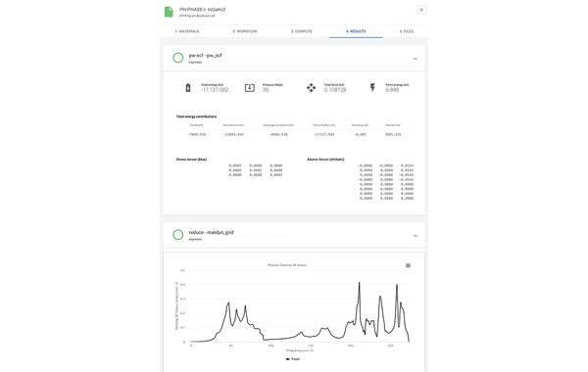The image size is (588, 372).
Task: Open the Compute tab
Action: coord(302,31)
